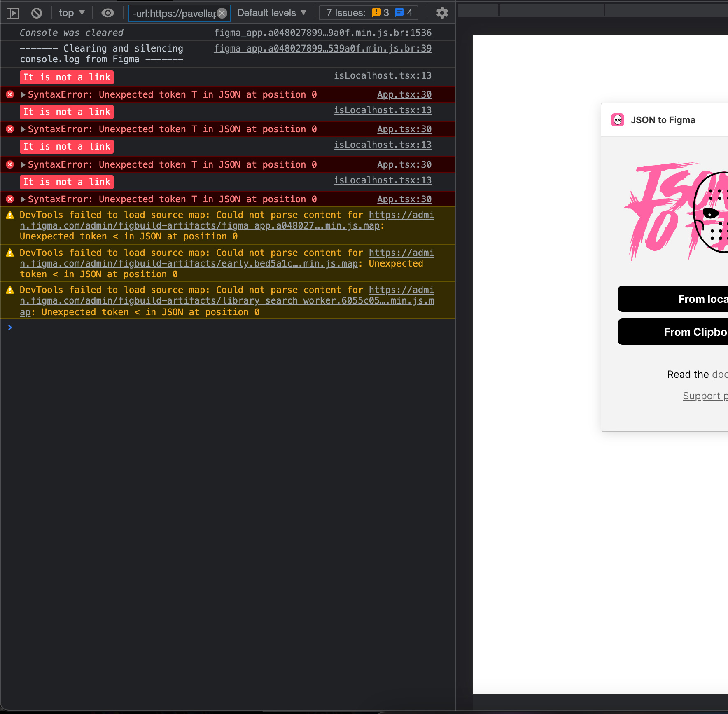The image size is (728, 714).
Task: Create a live expression with the eye icon
Action: pyautogui.click(x=108, y=13)
